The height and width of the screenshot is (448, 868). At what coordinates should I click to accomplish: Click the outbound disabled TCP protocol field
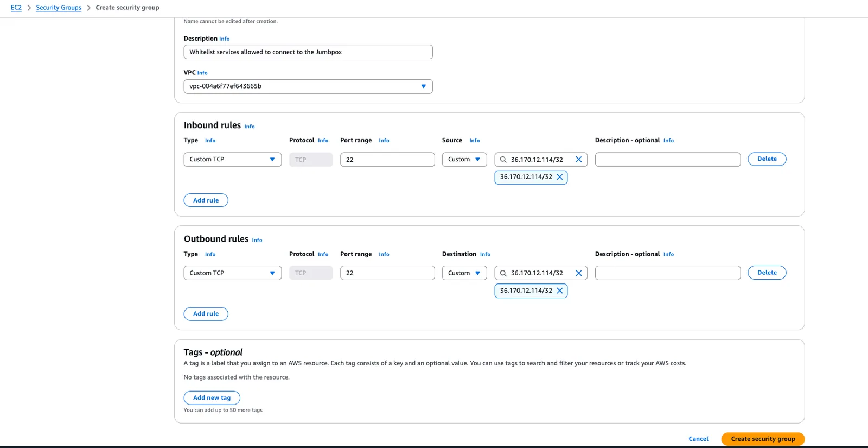pyautogui.click(x=311, y=273)
